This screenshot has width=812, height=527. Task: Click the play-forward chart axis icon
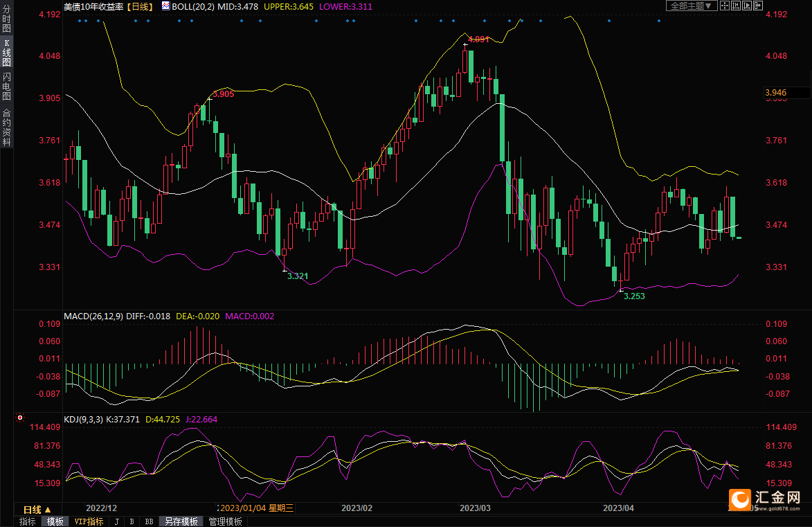[747, 6]
